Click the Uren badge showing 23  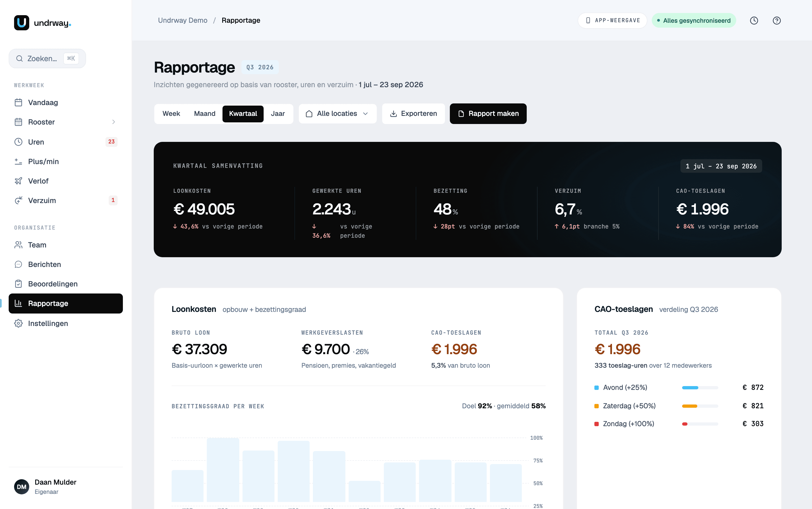point(112,142)
